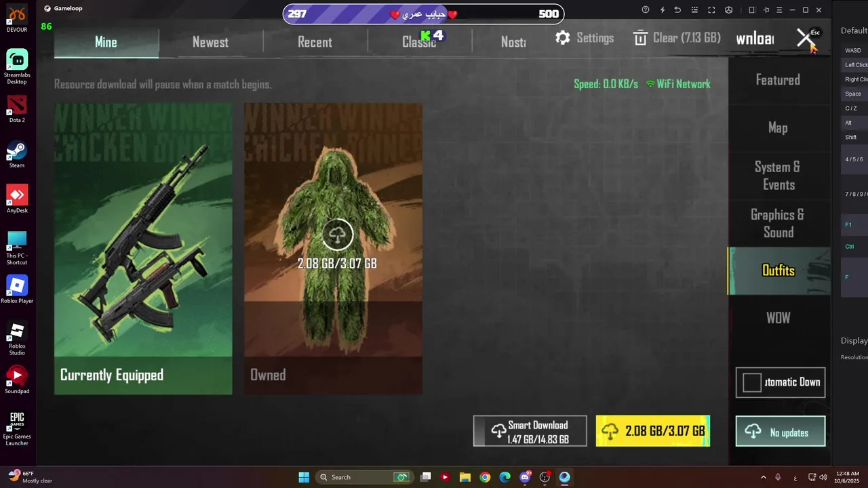Open clock showing 12:48 AM

(x=848, y=477)
